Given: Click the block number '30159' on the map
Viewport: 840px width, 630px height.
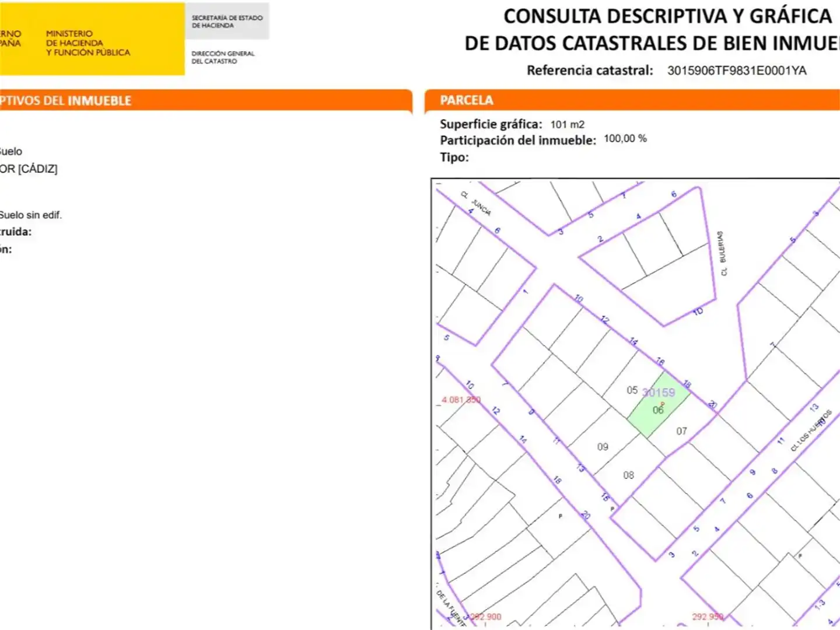Looking at the screenshot, I should click(x=659, y=393).
